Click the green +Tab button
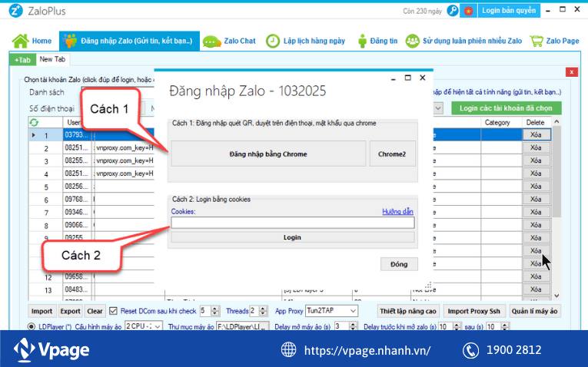The height and width of the screenshot is (367, 588). [22, 60]
